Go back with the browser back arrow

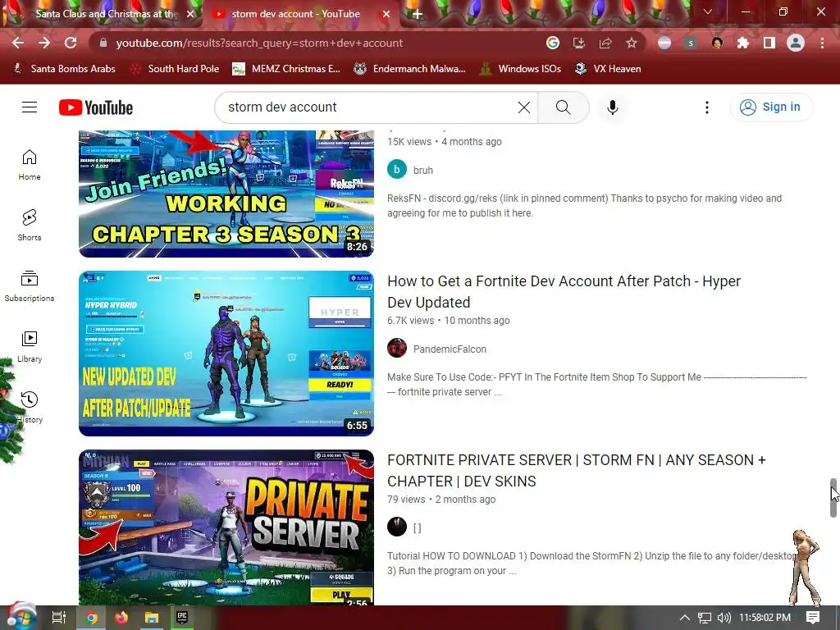[18, 43]
